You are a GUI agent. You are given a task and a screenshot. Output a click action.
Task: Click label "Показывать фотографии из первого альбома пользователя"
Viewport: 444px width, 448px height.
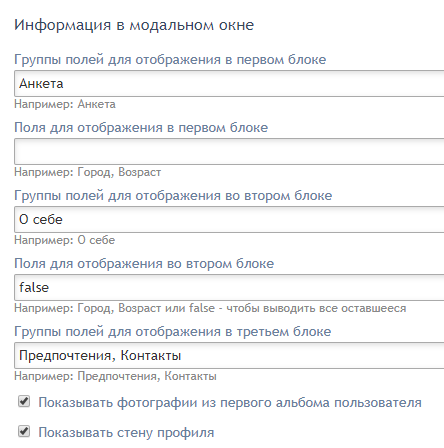click(x=230, y=403)
